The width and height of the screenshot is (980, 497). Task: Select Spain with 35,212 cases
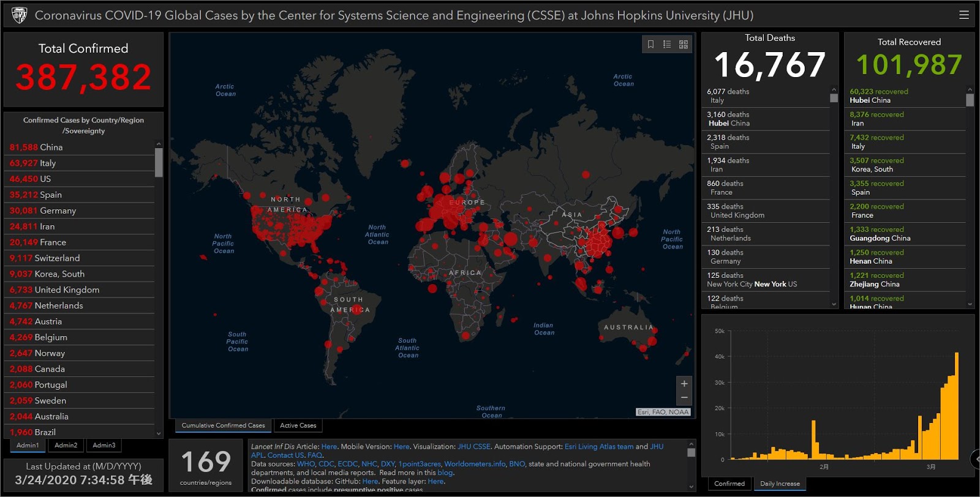[80, 195]
